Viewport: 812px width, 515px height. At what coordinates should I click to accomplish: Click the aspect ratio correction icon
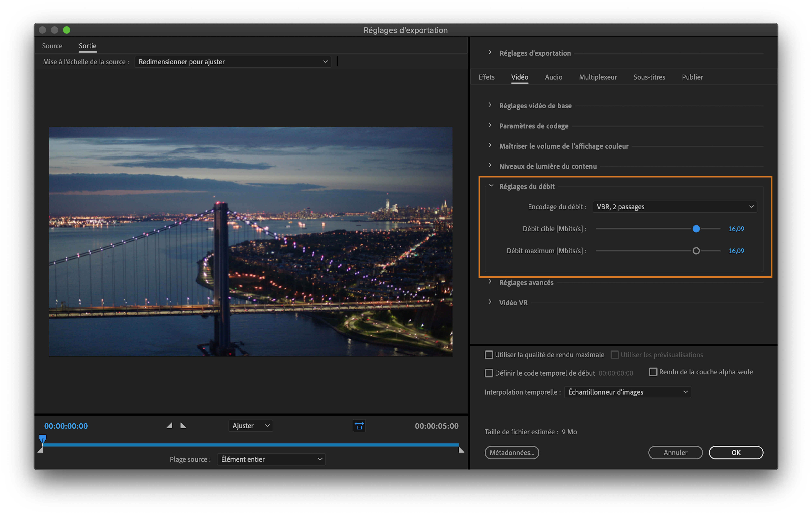[359, 426]
